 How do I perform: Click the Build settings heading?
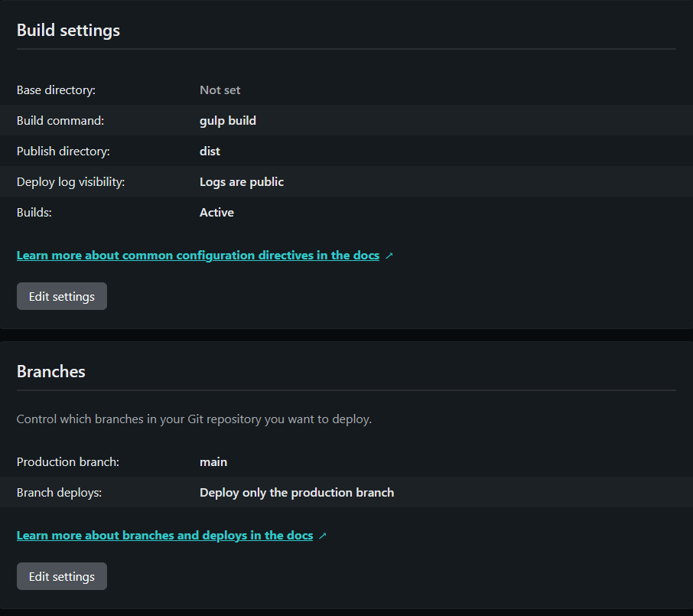pyautogui.click(x=68, y=31)
